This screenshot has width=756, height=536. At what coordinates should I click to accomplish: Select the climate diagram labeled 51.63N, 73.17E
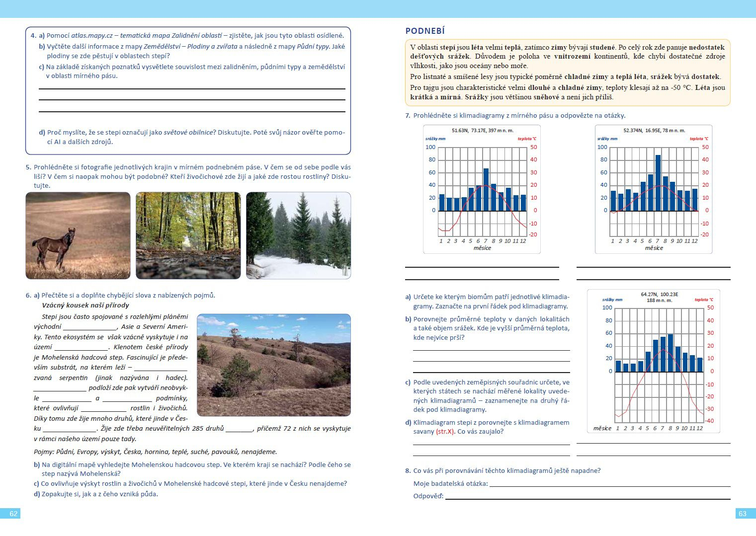(x=482, y=189)
